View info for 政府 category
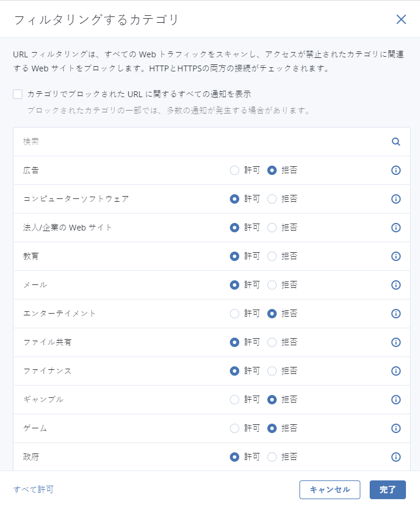Image resolution: width=420 pixels, height=505 pixels. 395,457
